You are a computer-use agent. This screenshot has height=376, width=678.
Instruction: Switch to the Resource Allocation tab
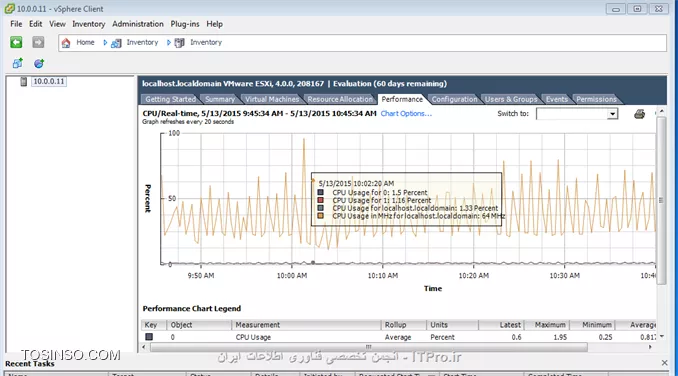click(340, 99)
